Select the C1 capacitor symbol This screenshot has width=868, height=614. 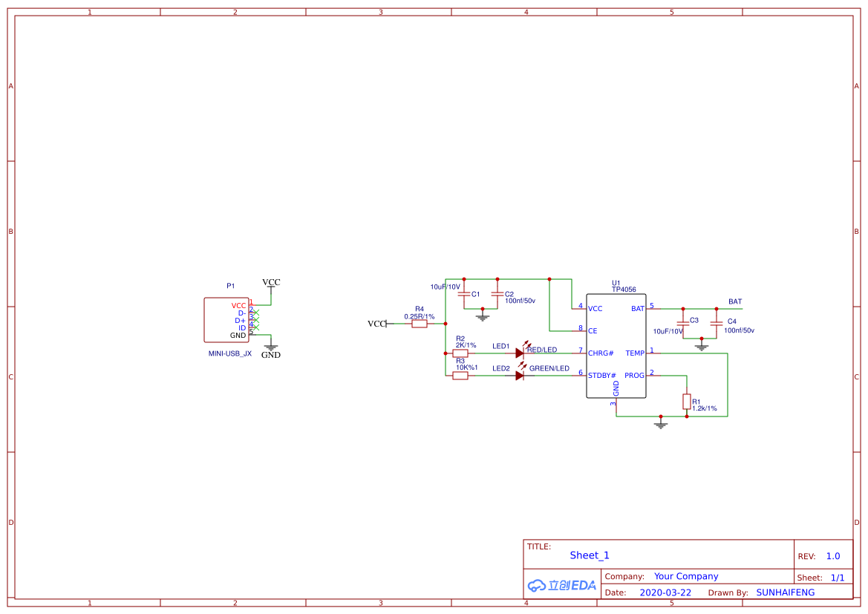point(464,295)
